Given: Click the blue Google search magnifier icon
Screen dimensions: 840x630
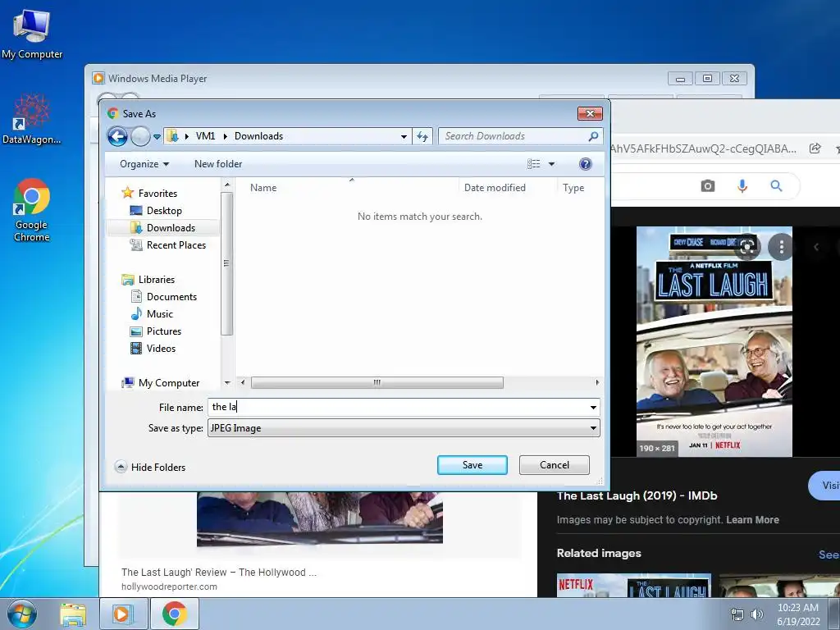Looking at the screenshot, I should 776,186.
